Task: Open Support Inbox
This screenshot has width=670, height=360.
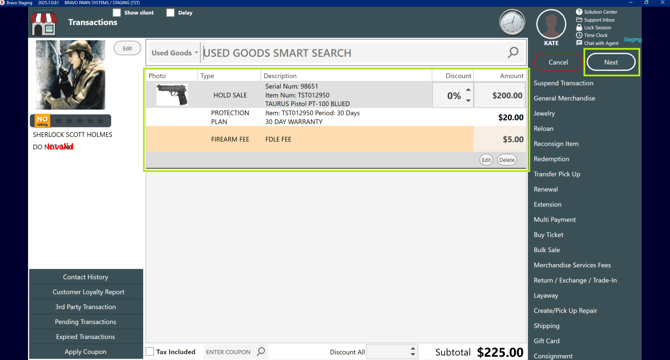Action: point(595,20)
